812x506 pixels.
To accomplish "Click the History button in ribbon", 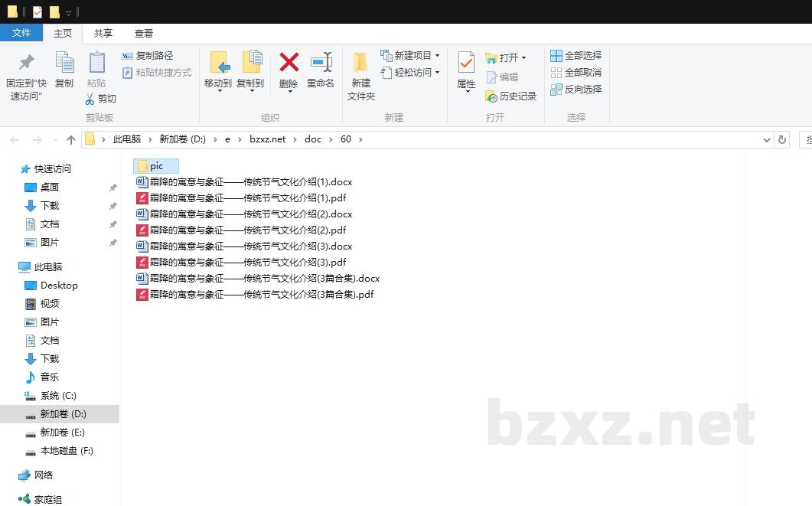I will coord(511,96).
